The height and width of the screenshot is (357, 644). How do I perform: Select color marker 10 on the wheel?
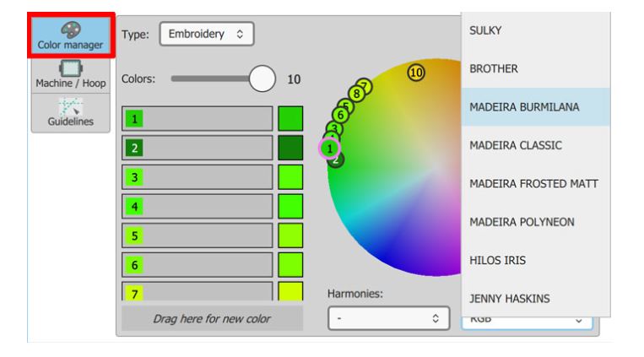coord(415,73)
